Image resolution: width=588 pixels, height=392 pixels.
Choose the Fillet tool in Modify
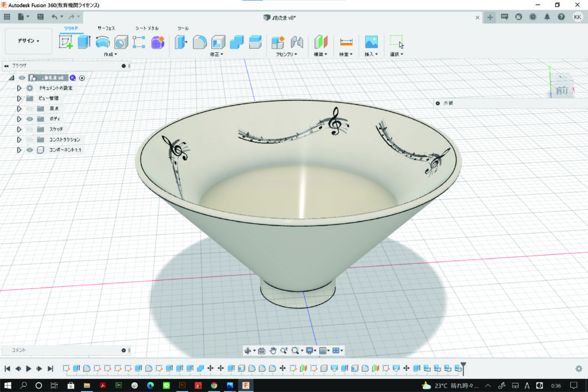click(199, 42)
